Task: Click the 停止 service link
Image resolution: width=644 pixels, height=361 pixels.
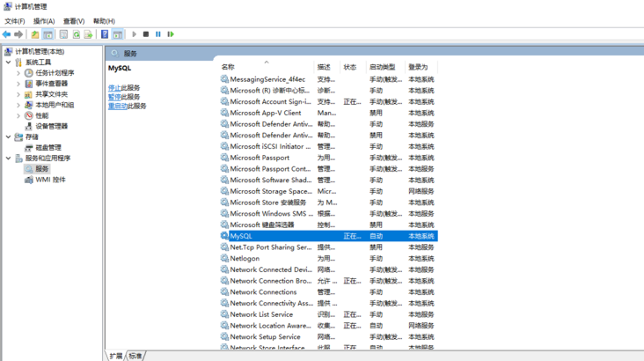Action: (x=115, y=88)
